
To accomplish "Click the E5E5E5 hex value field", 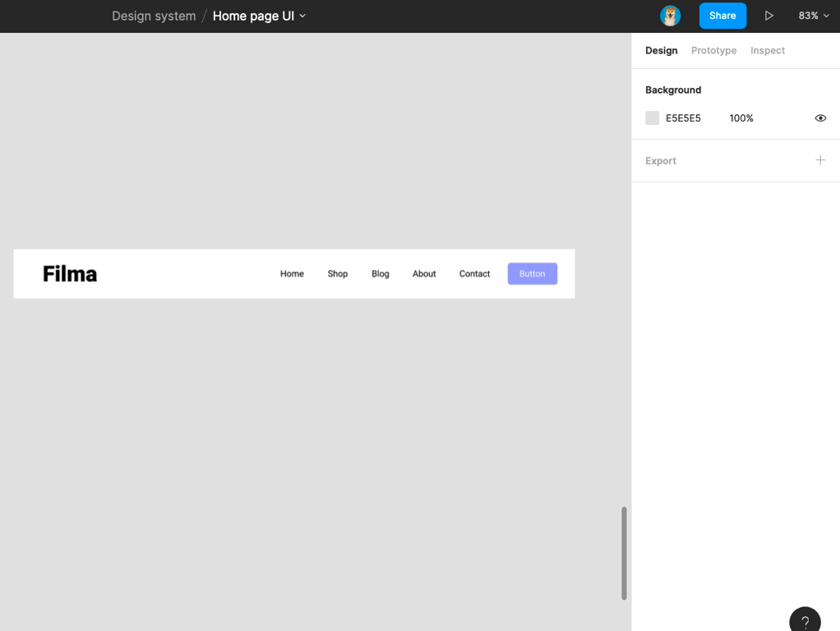I will tap(683, 118).
